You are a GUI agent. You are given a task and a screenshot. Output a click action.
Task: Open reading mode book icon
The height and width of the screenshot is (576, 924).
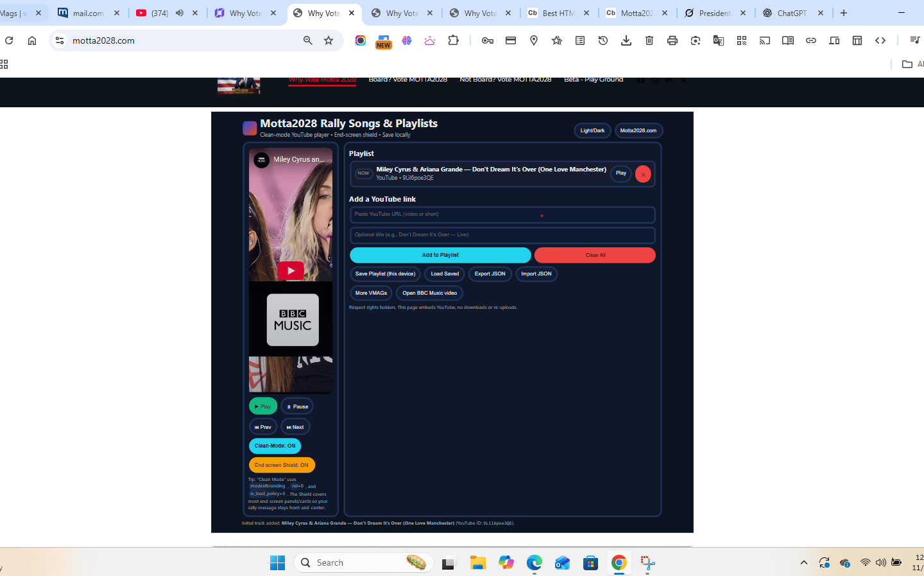tap(788, 40)
